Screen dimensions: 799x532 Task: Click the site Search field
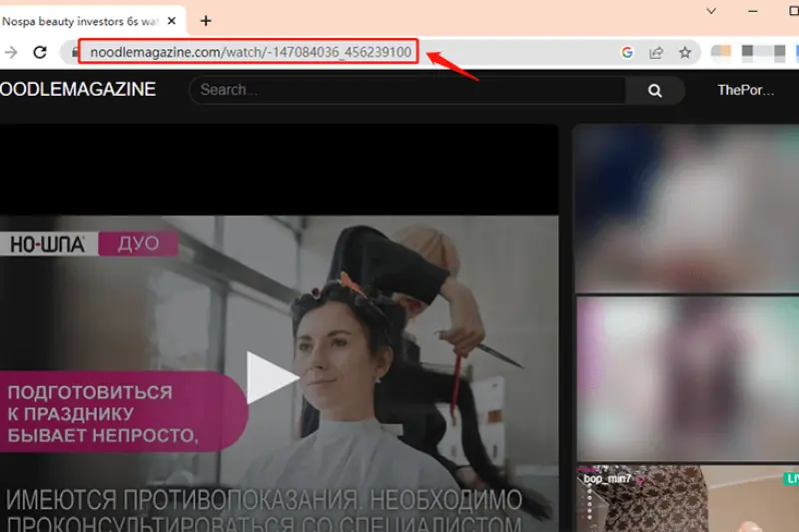click(407, 90)
